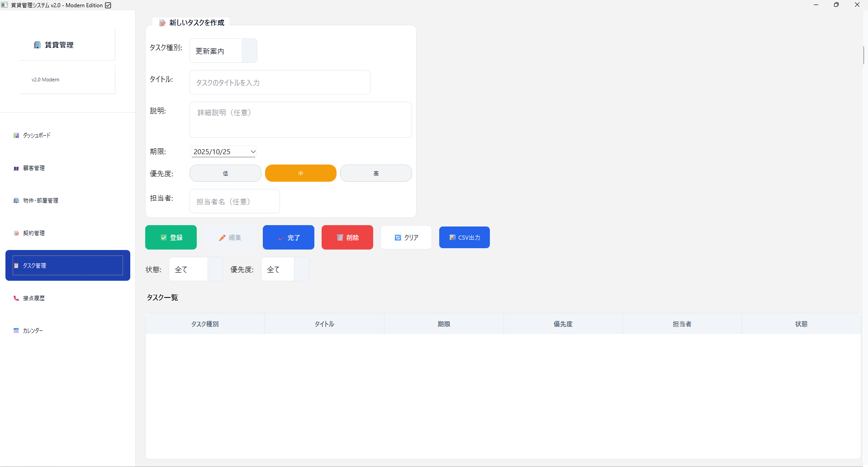Focus the タイトル text input field
The height and width of the screenshot is (467, 868).
(280, 83)
